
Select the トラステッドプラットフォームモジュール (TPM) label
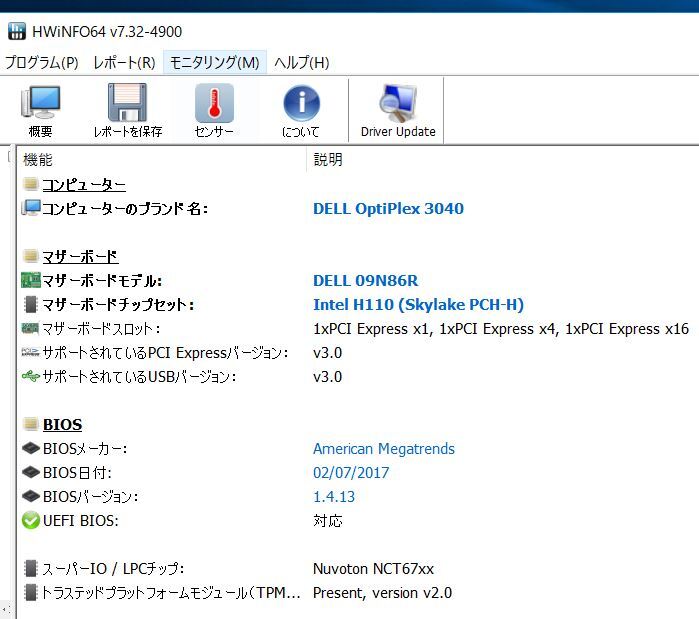point(172,593)
